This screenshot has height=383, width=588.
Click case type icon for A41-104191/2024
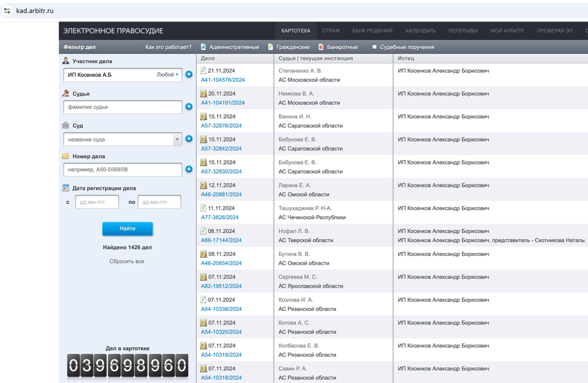[x=203, y=93]
